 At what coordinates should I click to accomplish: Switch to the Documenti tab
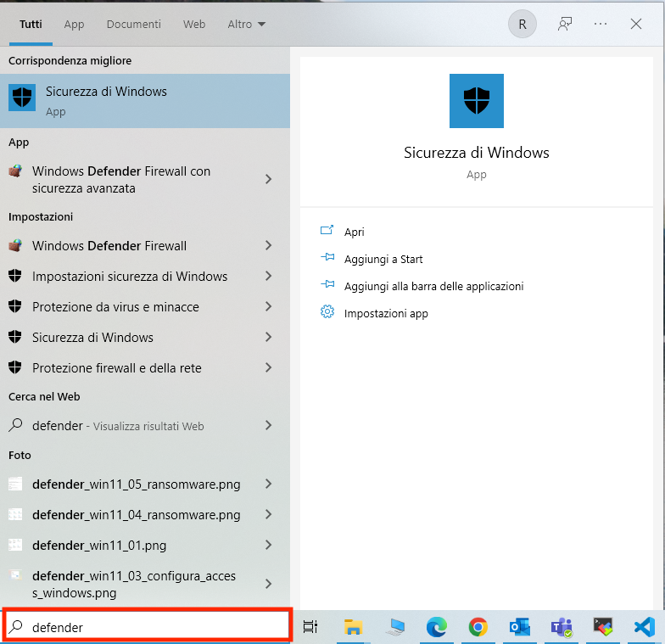click(x=134, y=24)
